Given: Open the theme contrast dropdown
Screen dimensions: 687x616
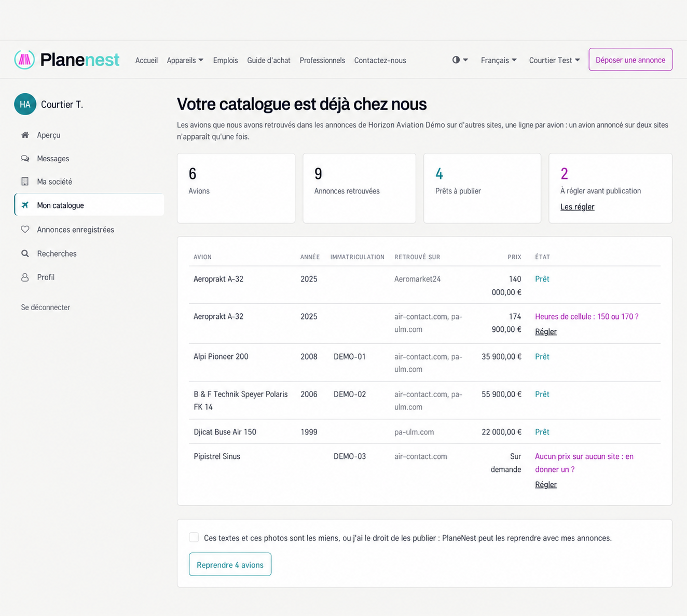Looking at the screenshot, I should (460, 60).
